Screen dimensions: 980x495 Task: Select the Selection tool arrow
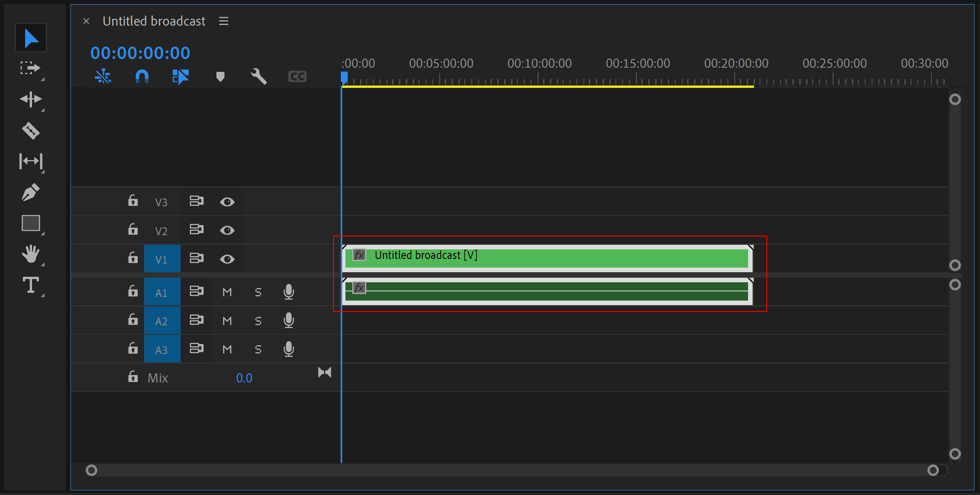(31, 38)
